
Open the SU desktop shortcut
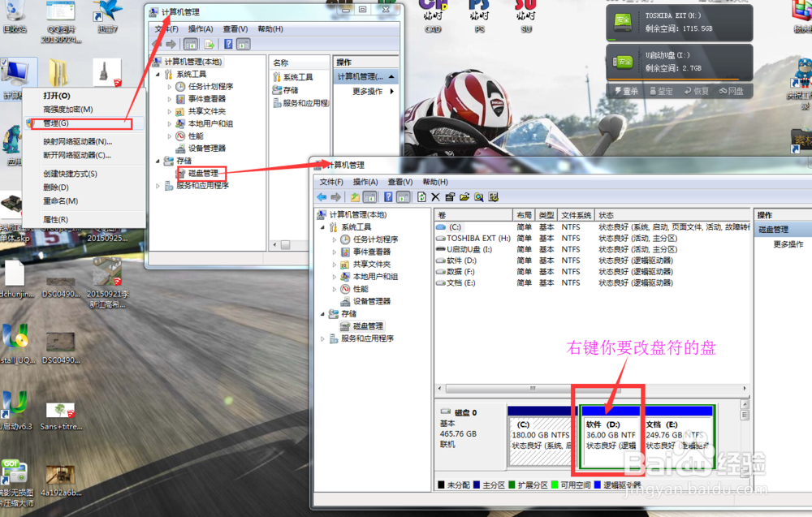pos(526,15)
